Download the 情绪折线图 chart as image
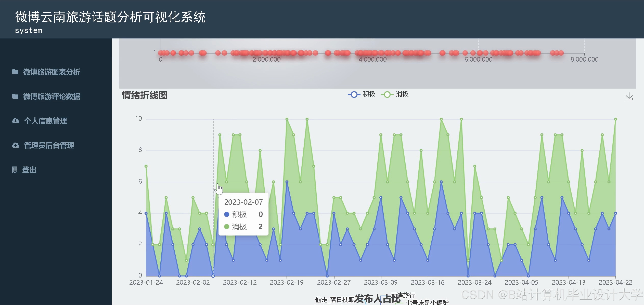The image size is (644, 305). pyautogui.click(x=629, y=97)
